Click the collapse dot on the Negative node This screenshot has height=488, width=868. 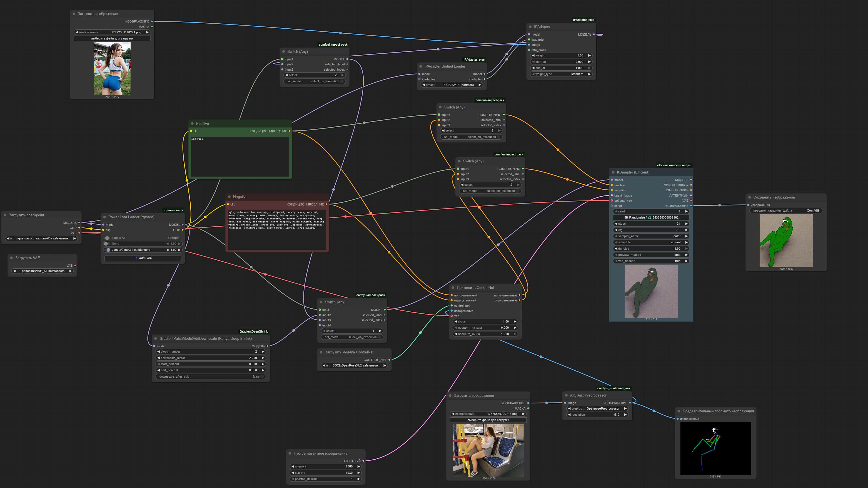coord(230,197)
